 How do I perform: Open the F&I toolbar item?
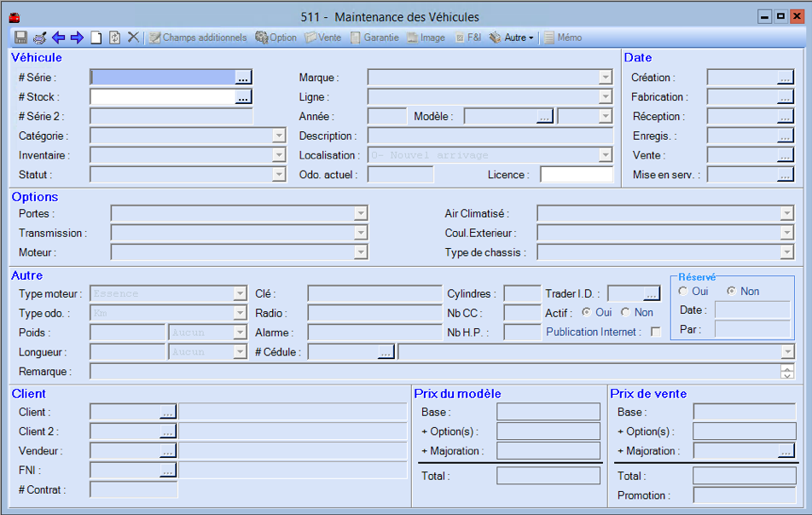(x=468, y=38)
